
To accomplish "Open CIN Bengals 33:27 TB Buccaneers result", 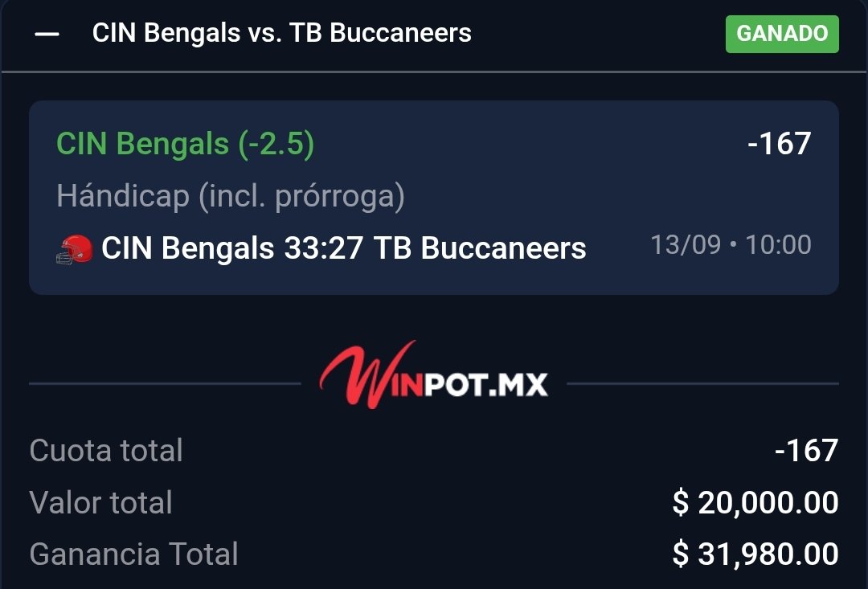I will click(x=344, y=248).
